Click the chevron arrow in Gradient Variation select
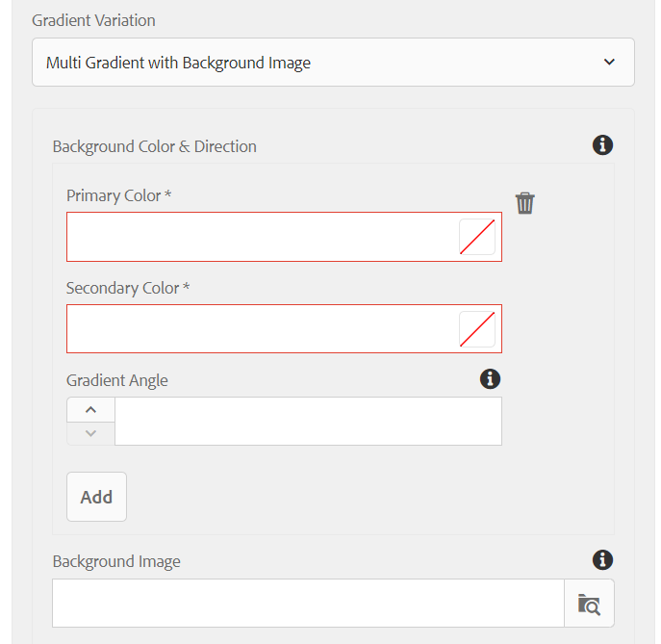 tap(609, 63)
